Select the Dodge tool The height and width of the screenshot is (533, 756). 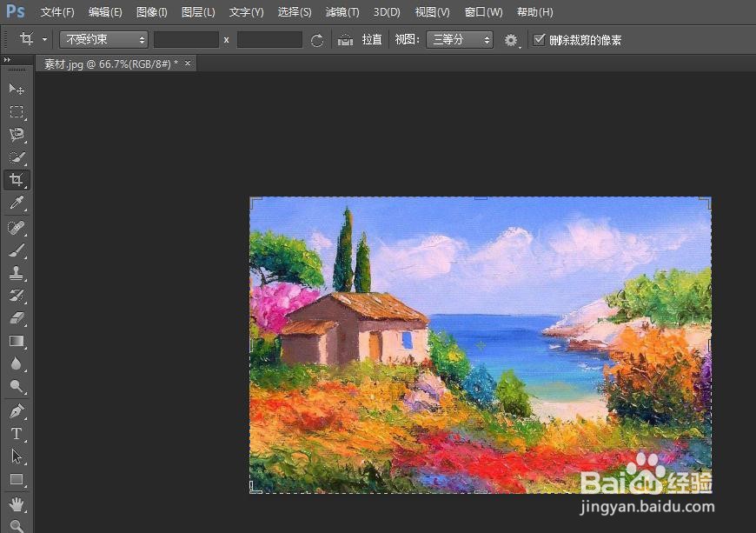click(x=17, y=386)
